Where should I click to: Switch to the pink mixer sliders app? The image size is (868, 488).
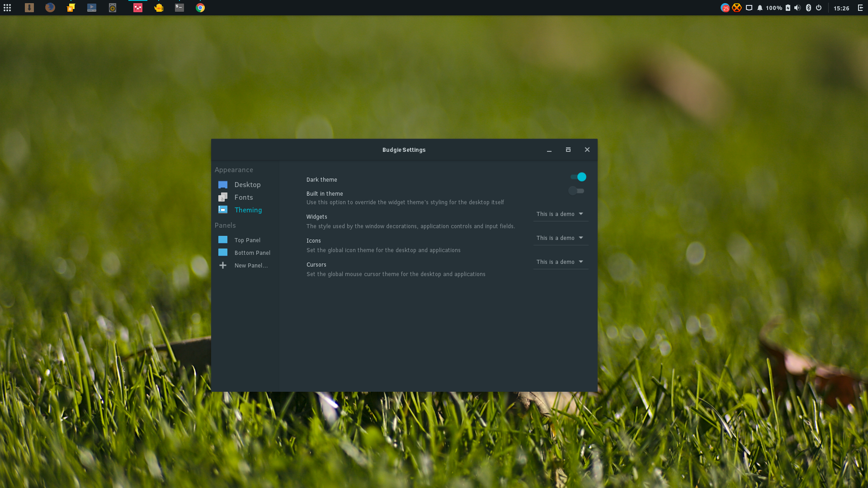[138, 8]
